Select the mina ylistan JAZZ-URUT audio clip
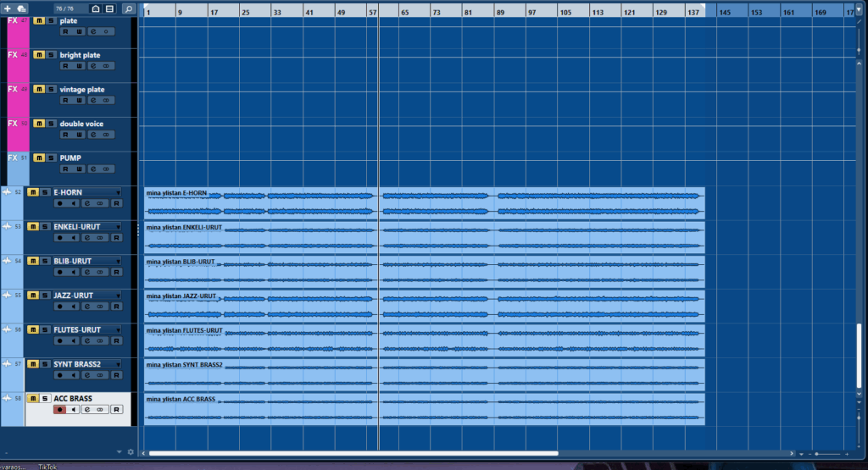The height and width of the screenshot is (470, 868). tap(424, 305)
